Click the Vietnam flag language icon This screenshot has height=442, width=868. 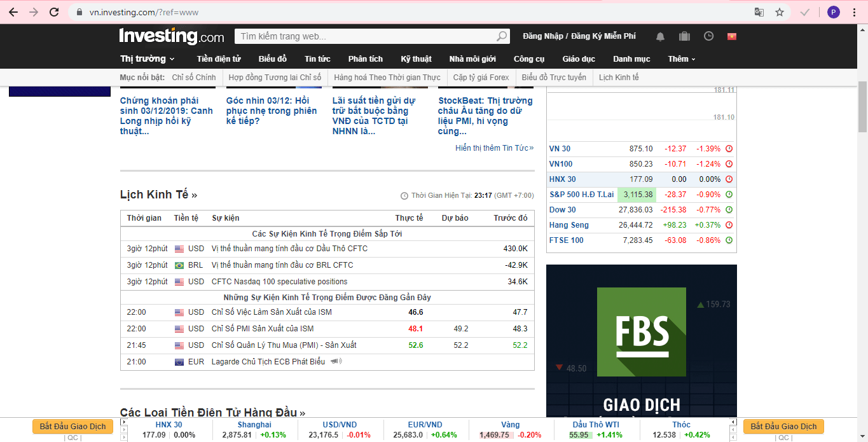tap(732, 36)
